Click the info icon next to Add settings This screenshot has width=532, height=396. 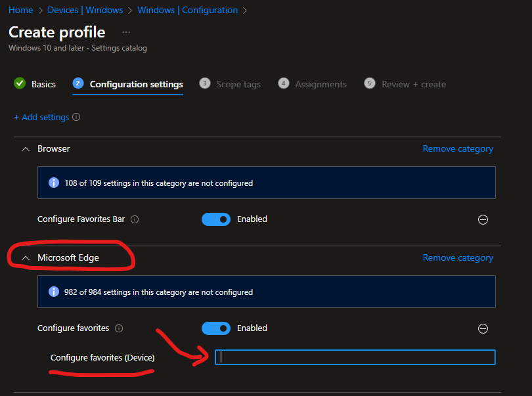pyautogui.click(x=76, y=118)
